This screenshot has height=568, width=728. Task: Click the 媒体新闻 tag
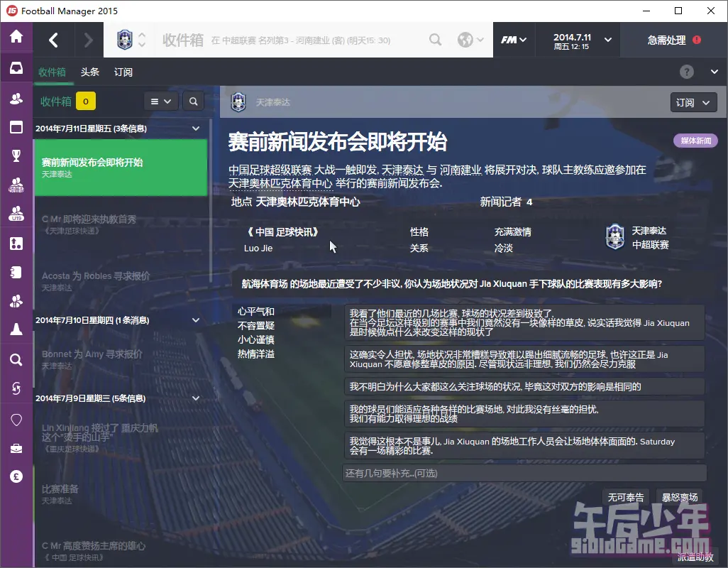[695, 141]
